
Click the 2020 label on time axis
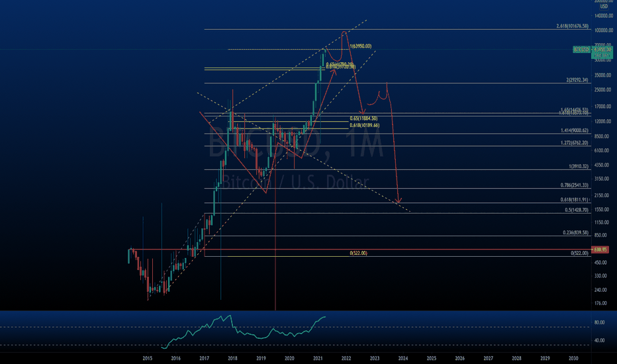289,358
